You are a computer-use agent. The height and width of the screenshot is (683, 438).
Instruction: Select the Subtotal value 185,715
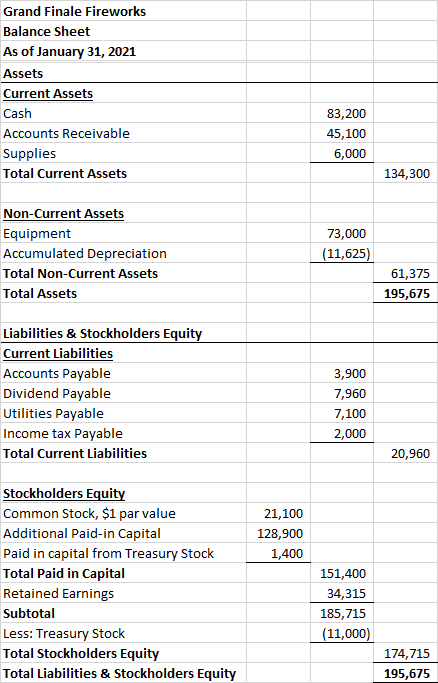(x=342, y=614)
